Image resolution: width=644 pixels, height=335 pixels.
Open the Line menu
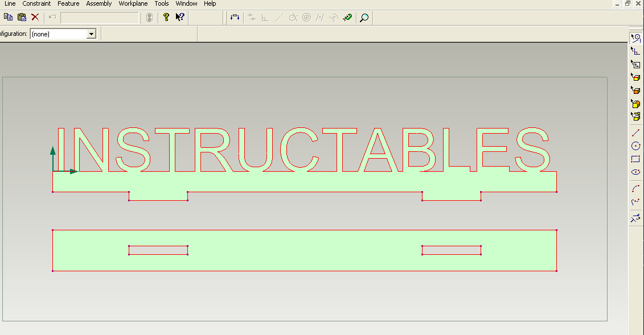coord(10,3)
